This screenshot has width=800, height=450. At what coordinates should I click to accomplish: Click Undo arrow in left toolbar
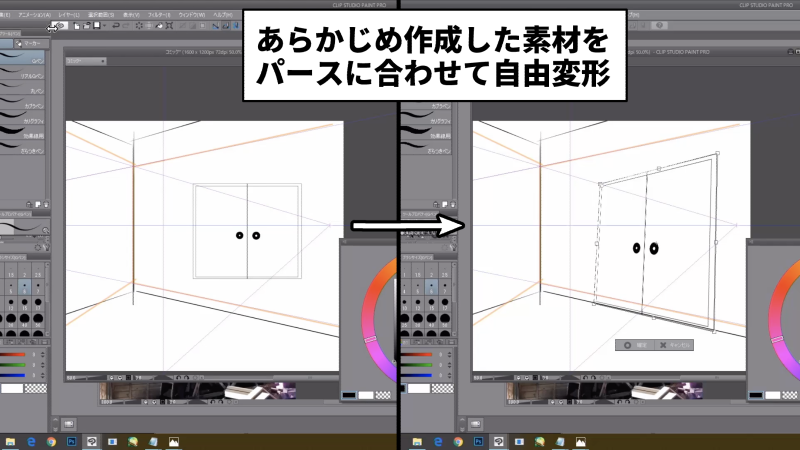(x=116, y=26)
